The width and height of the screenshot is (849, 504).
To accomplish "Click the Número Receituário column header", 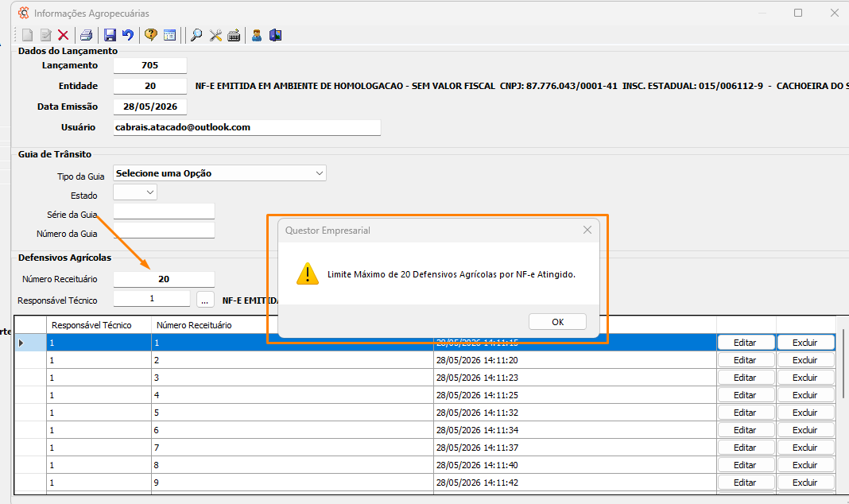I will pos(215,325).
